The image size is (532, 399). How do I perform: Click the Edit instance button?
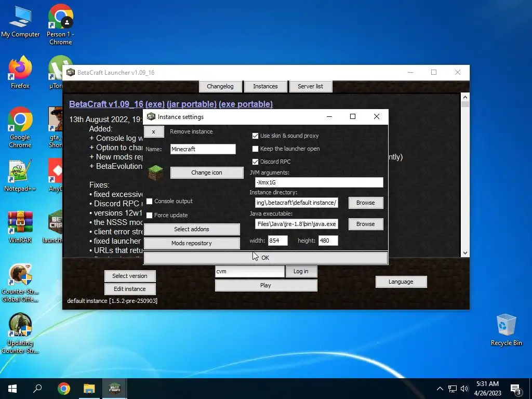click(129, 289)
